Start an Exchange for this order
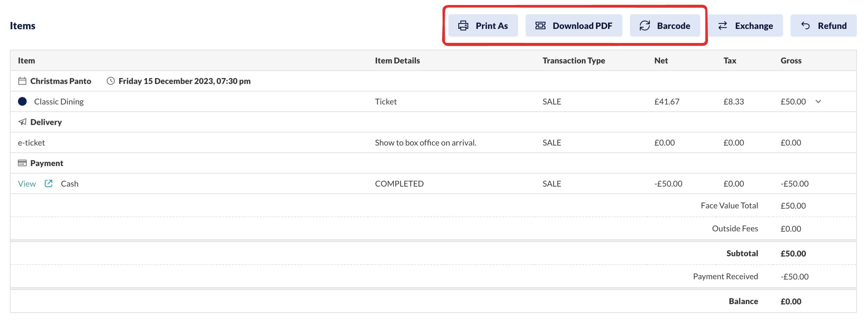Screen dimensions: 868x324 745,26
